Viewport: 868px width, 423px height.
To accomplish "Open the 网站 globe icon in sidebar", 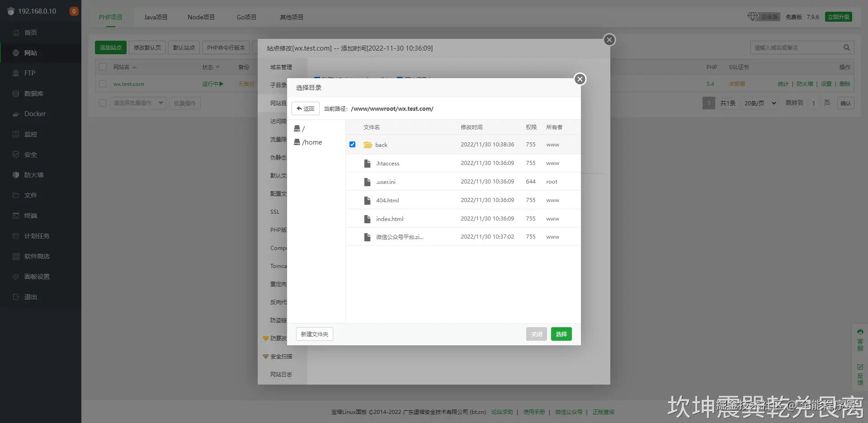I will pyautogui.click(x=16, y=53).
